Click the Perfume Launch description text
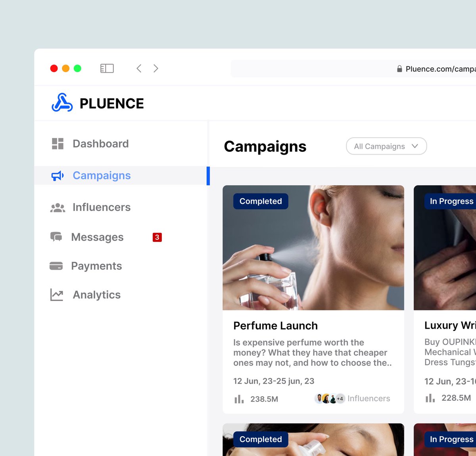This screenshot has height=456, width=476. pyautogui.click(x=313, y=353)
